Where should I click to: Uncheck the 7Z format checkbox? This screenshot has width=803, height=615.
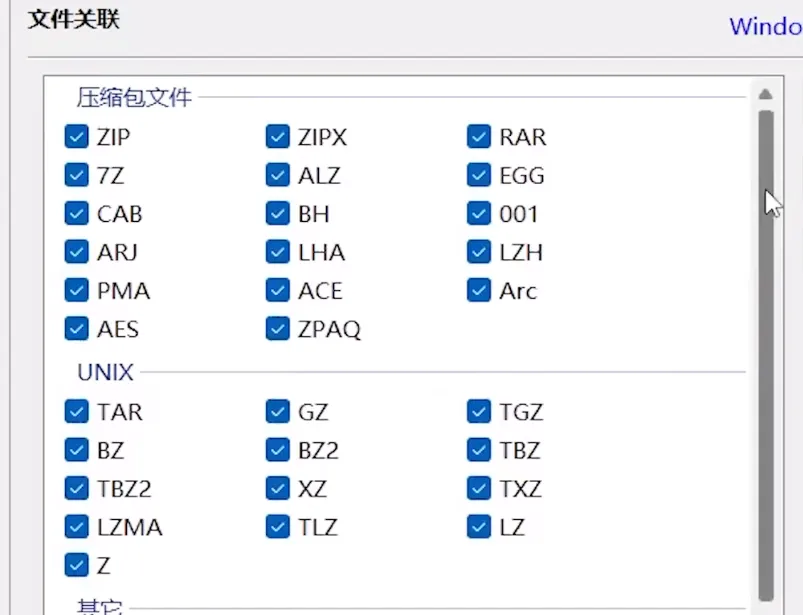click(76, 176)
